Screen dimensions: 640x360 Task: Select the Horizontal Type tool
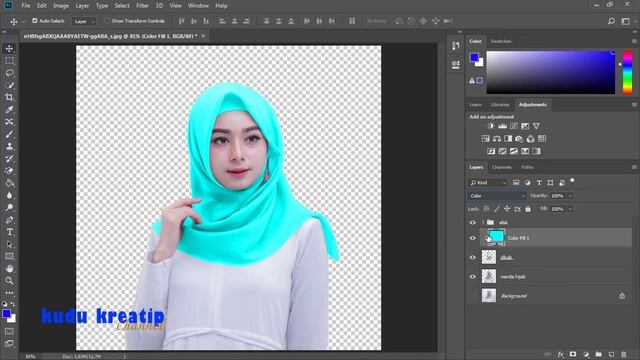pos(9,232)
